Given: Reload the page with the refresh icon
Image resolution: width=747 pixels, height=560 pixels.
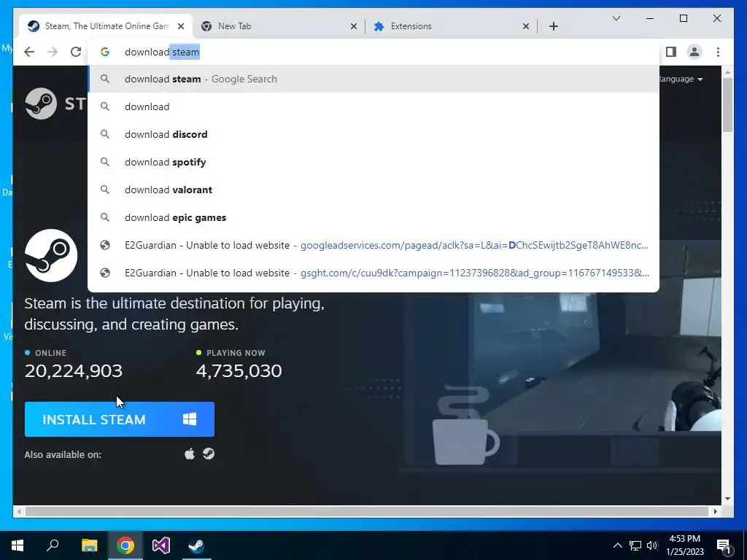Looking at the screenshot, I should click(x=76, y=52).
